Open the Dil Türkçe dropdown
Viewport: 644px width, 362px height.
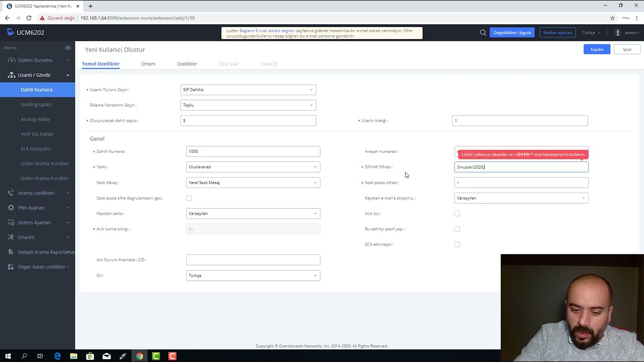point(253,276)
